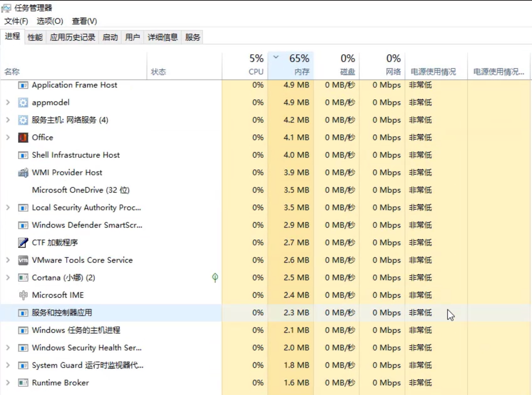The image size is (532, 395).
Task: Switch to the 性能 tab
Action: point(35,37)
